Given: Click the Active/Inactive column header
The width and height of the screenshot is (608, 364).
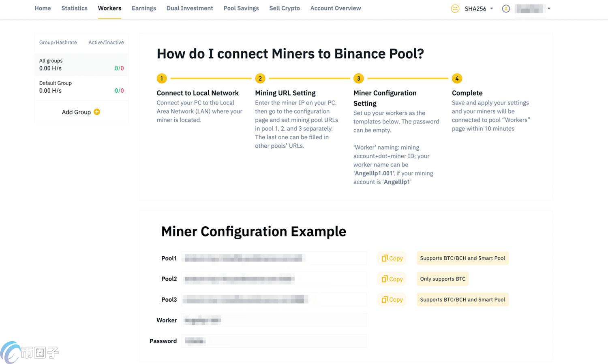Looking at the screenshot, I should pos(106,43).
